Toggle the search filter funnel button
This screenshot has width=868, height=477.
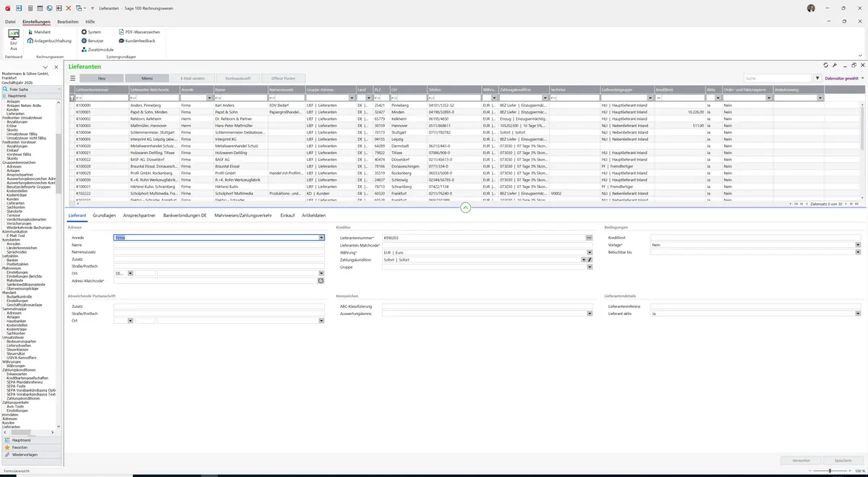817,78
